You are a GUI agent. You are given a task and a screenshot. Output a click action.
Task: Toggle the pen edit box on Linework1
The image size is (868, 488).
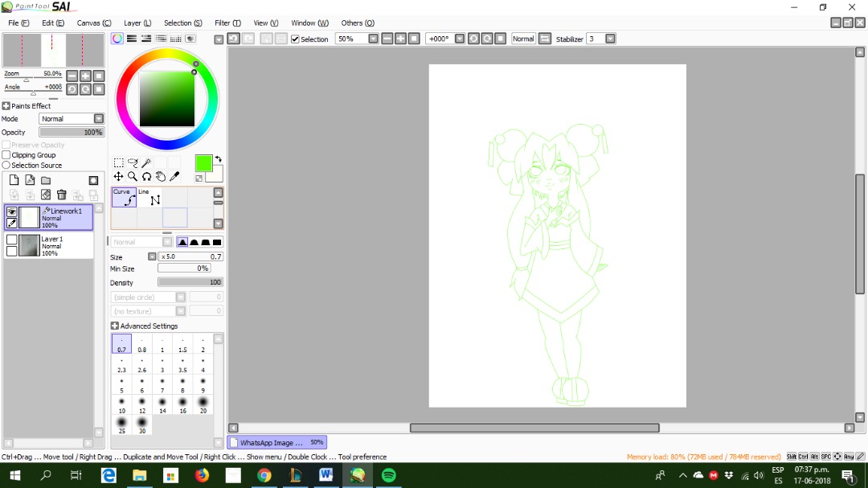coord(11,223)
